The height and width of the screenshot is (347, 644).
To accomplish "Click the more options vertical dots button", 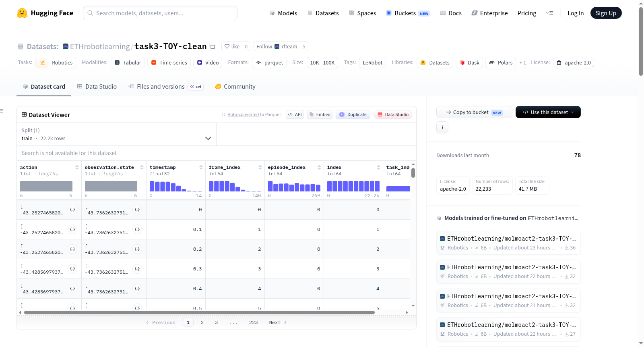I will pyautogui.click(x=442, y=127).
